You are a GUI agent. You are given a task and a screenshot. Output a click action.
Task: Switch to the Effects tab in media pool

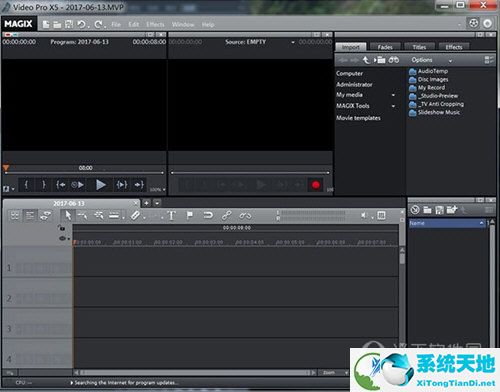[x=454, y=47]
